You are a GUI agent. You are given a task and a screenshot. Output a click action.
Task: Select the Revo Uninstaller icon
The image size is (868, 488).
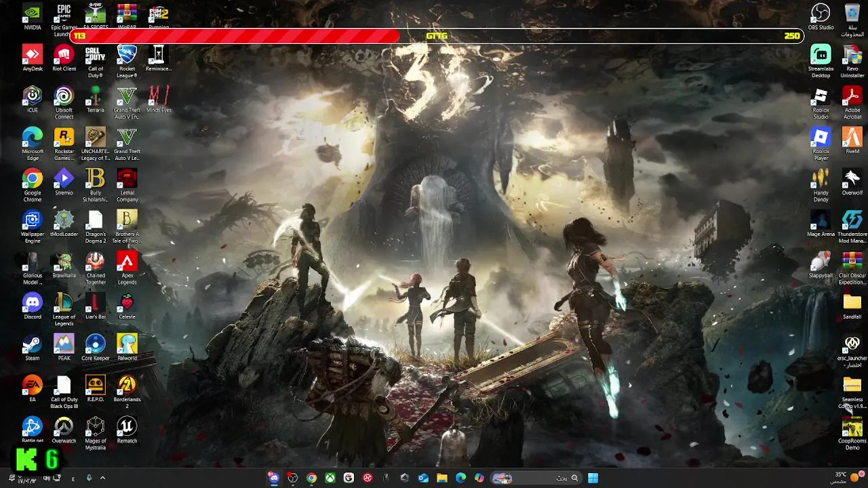pos(852,62)
